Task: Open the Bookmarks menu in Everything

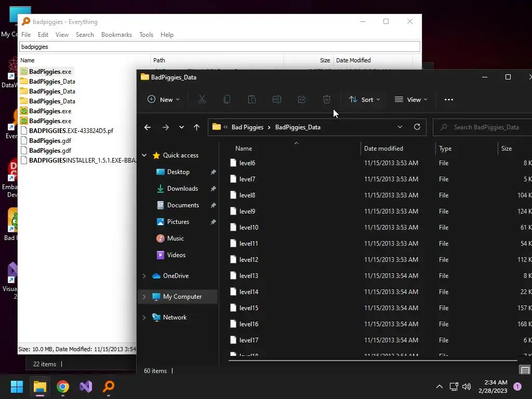Action: [116, 35]
